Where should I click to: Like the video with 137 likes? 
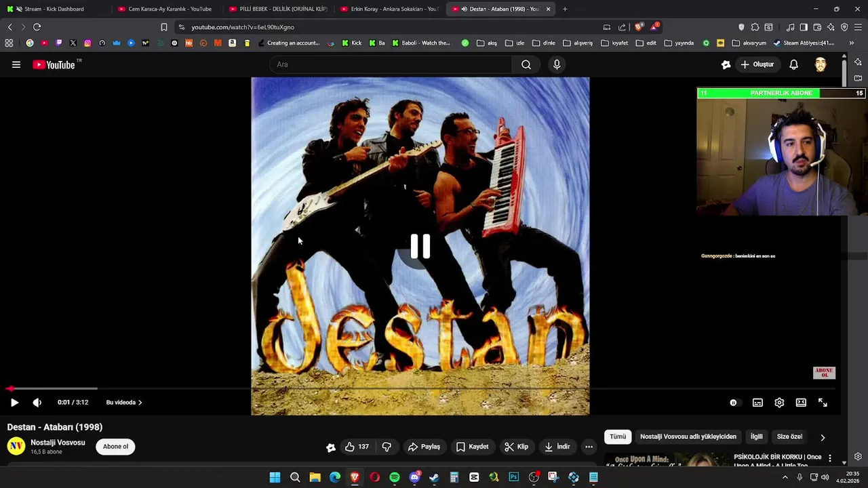click(x=357, y=447)
